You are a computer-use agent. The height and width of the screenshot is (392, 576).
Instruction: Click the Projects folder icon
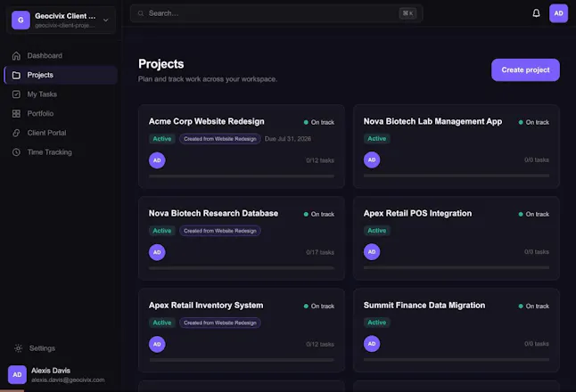tap(16, 75)
